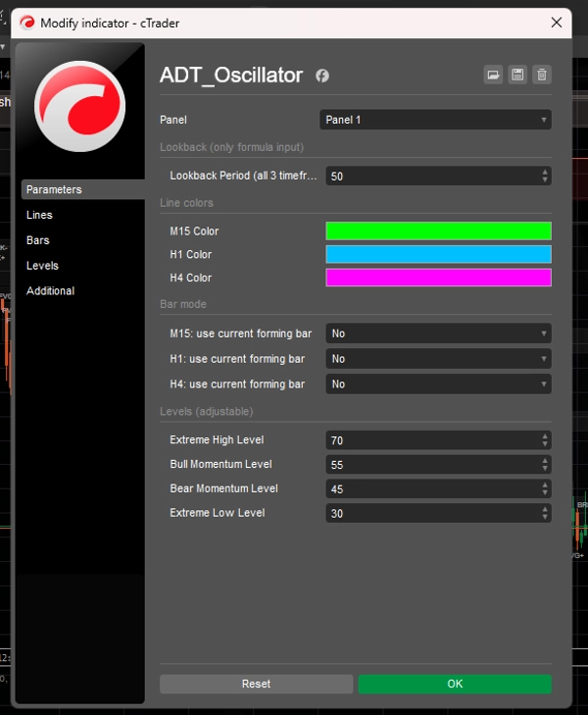Screen dimensions: 588x715
Task: Expand M15 use current forming bar dropdown
Action: (x=439, y=333)
